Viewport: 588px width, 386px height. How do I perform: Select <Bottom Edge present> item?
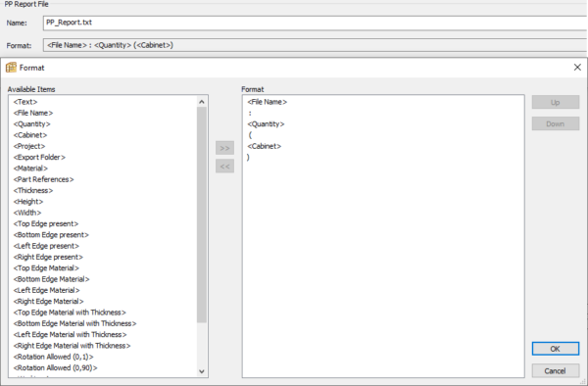click(x=51, y=235)
